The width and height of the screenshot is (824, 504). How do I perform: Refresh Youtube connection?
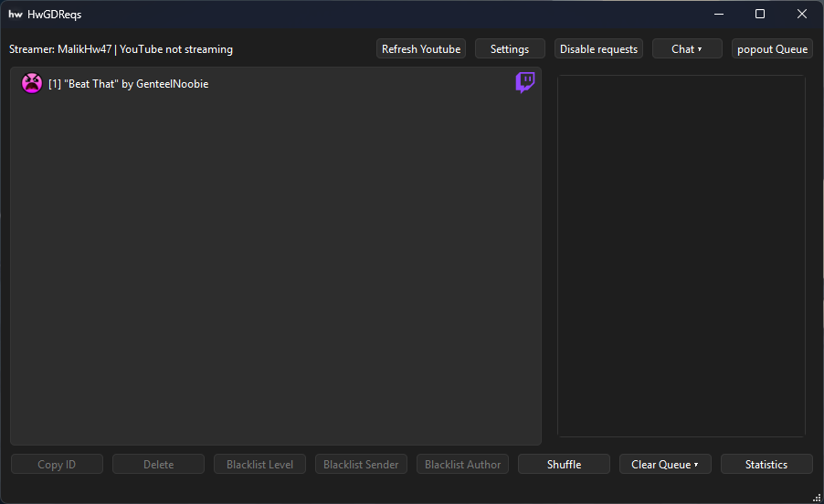421,48
